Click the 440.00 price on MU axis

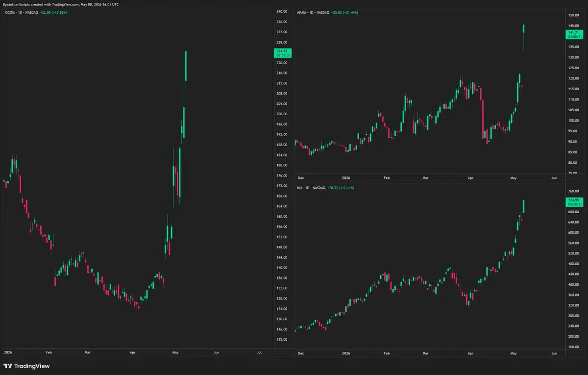tap(573, 274)
